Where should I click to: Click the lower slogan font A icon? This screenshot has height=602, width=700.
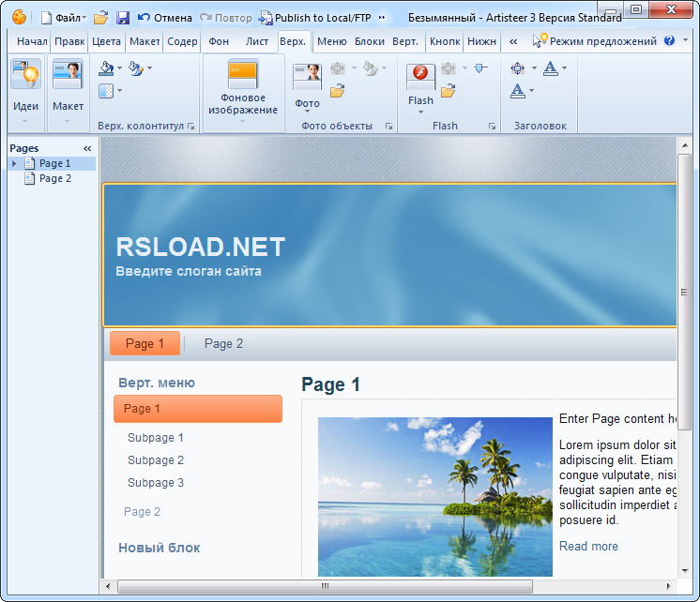517,91
